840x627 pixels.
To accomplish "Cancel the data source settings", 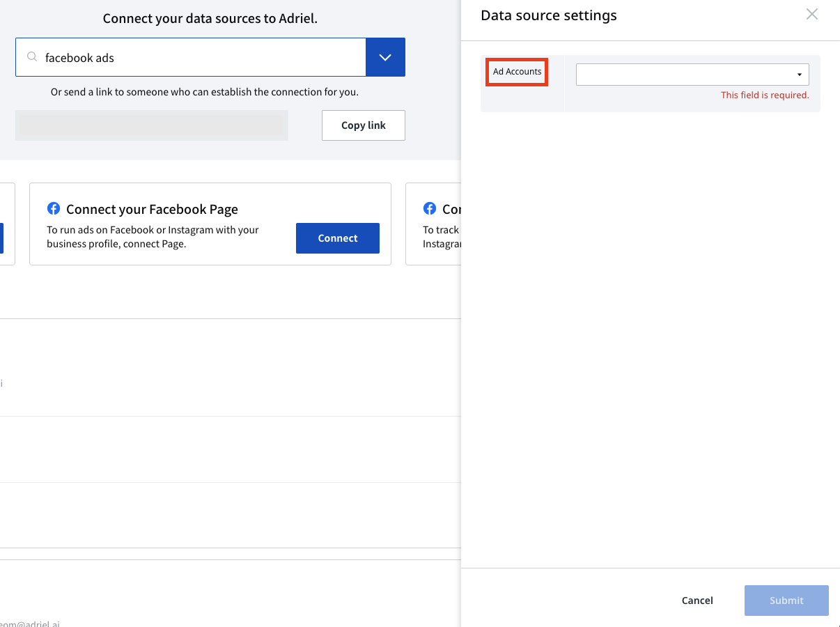I will 697,601.
